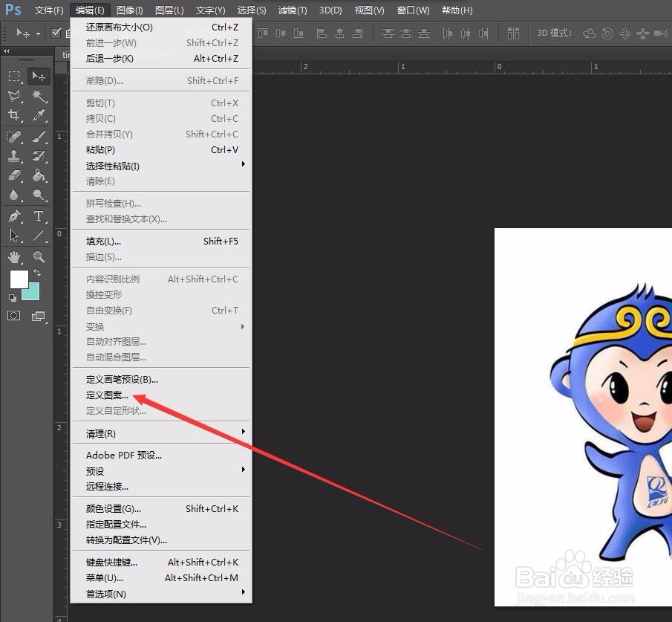This screenshot has height=622, width=672.
Task: Select the Pen tool
Action: (14, 216)
